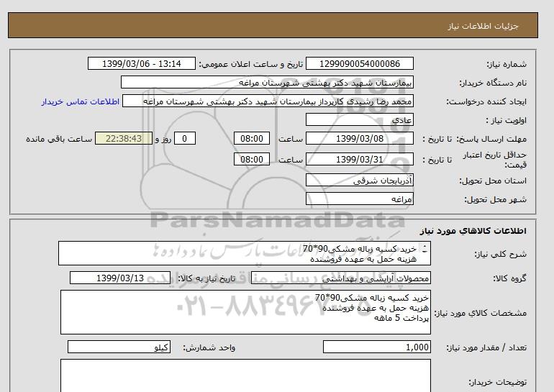Click response deadline date 1399/03/08
This screenshot has height=392, width=554.
coord(359,138)
